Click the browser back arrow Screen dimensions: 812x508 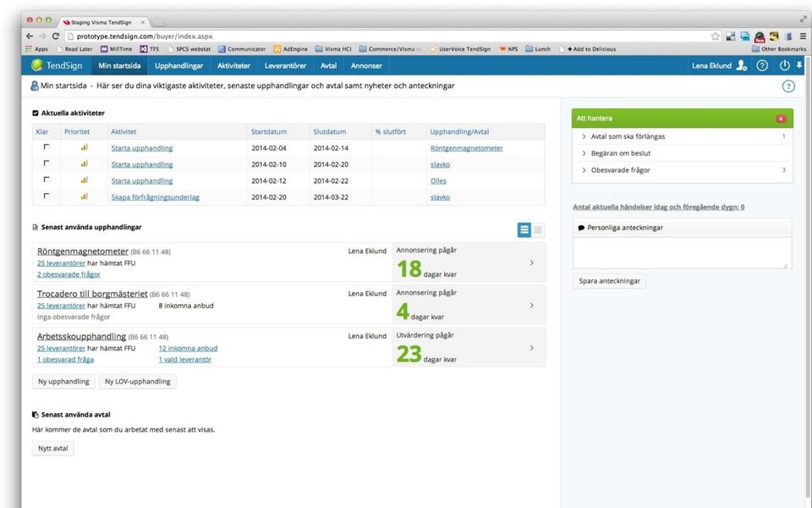tap(30, 36)
